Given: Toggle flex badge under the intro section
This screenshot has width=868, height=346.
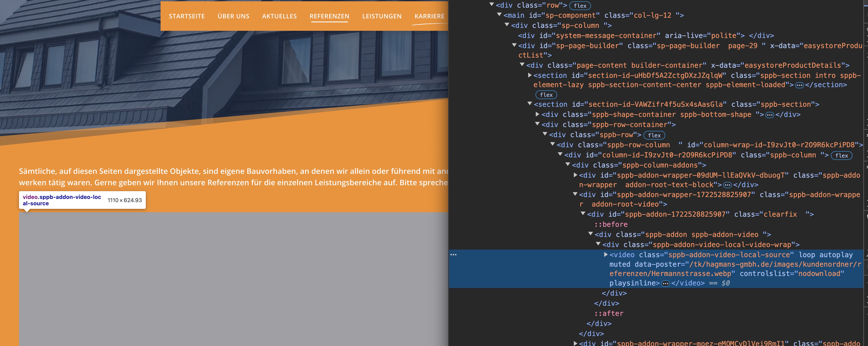Looking at the screenshot, I should click(x=546, y=95).
